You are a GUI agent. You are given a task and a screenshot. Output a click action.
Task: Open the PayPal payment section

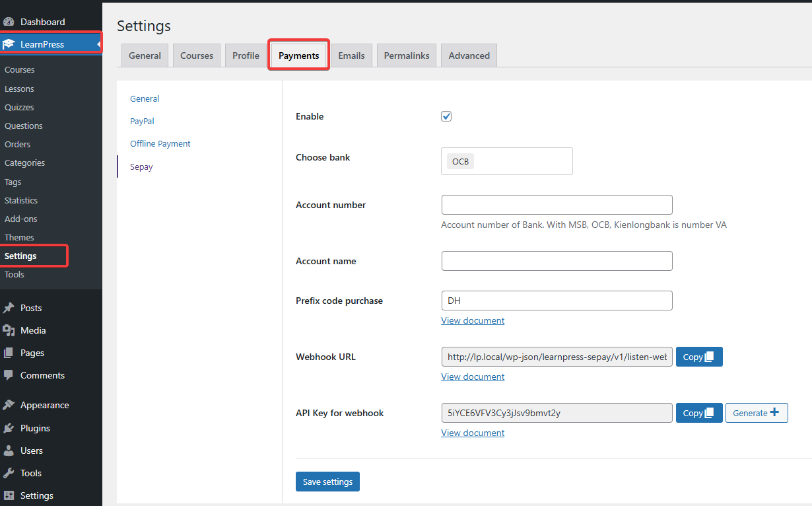pos(142,121)
